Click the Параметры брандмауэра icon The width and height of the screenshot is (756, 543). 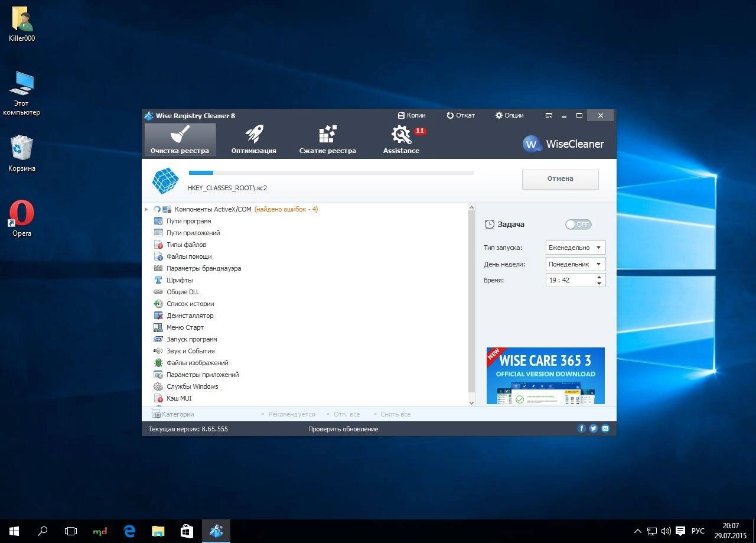coord(158,268)
